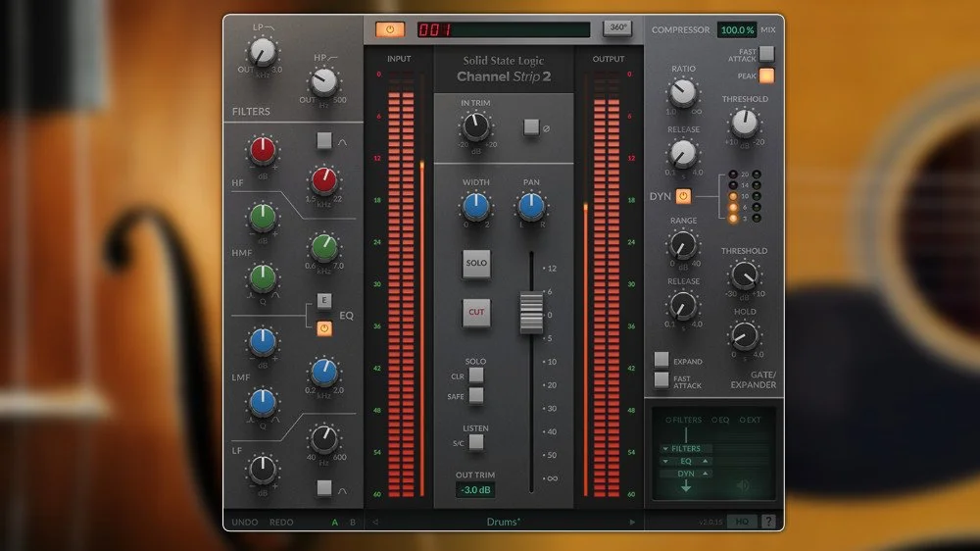980x551 pixels.
Task: Click the 360° button
Action: click(616, 28)
